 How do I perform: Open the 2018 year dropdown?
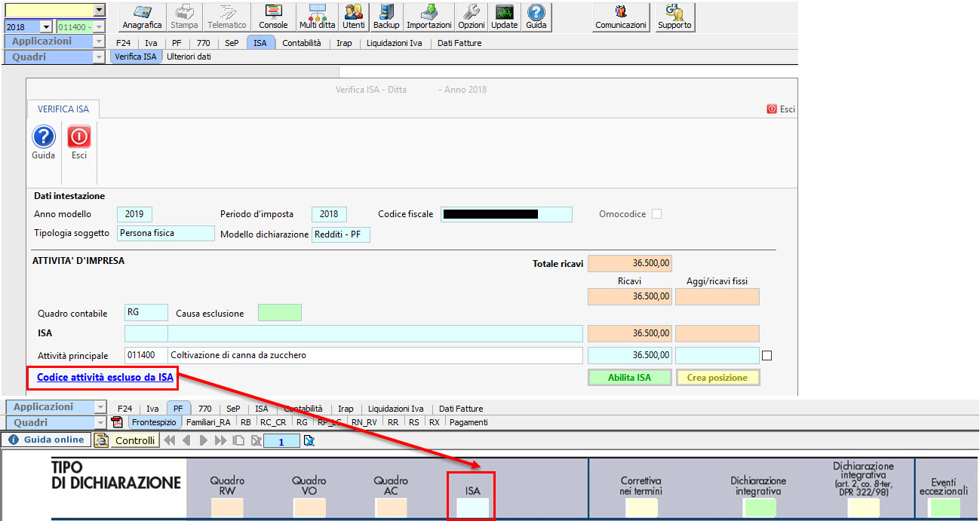(x=45, y=26)
